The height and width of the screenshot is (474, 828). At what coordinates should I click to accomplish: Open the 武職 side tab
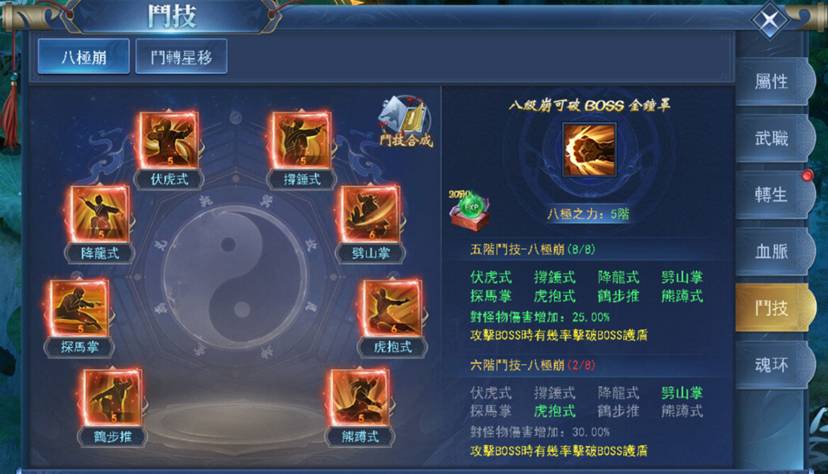point(771,138)
